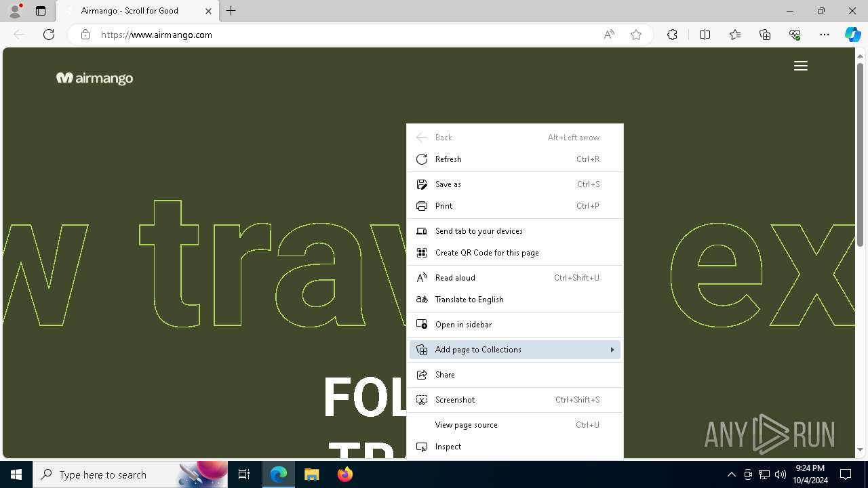Open the Windows Start menu
Image resolution: width=868 pixels, height=488 pixels.
16,474
